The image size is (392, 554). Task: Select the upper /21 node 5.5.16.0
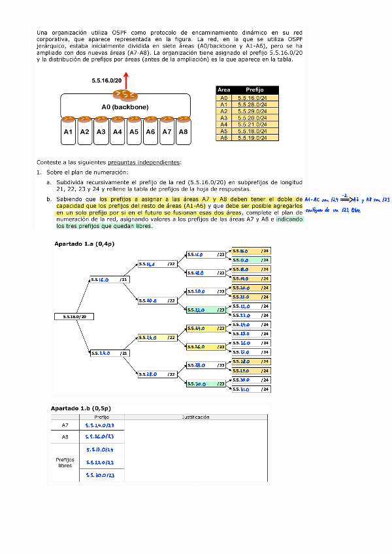(x=110, y=280)
